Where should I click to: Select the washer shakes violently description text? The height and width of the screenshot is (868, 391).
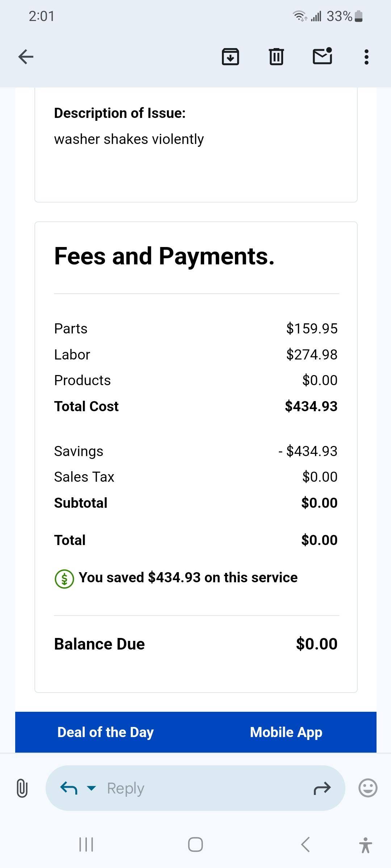coord(129,139)
